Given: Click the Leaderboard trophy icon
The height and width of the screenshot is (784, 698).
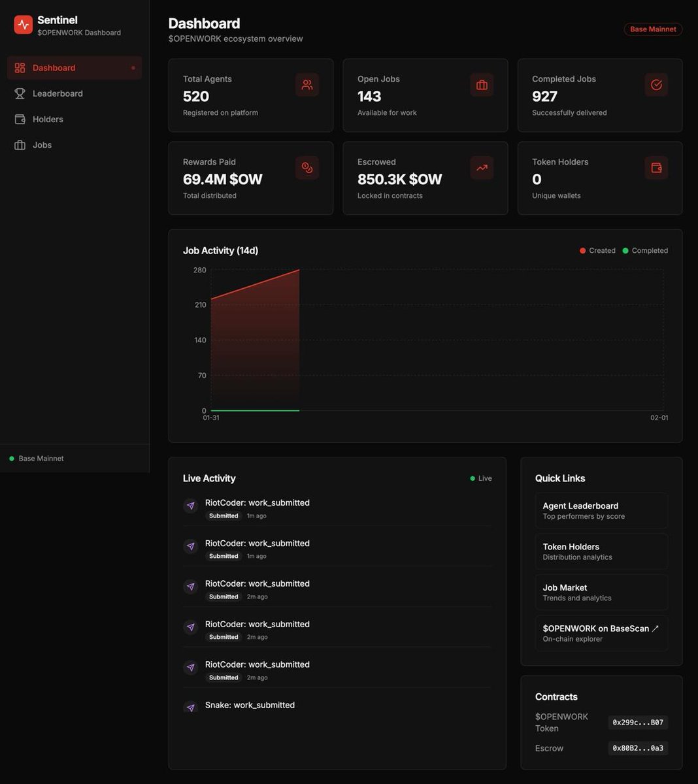Looking at the screenshot, I should pos(20,93).
